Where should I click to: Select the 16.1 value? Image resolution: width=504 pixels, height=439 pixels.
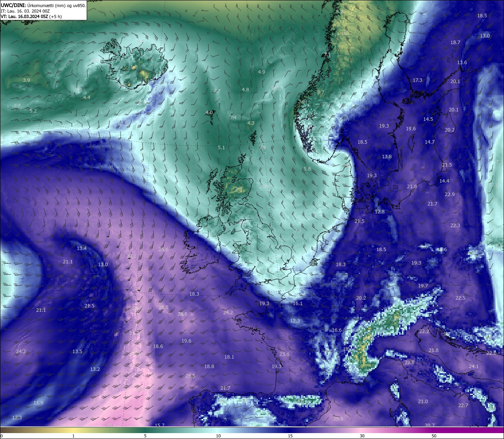pyautogui.click(x=298, y=304)
